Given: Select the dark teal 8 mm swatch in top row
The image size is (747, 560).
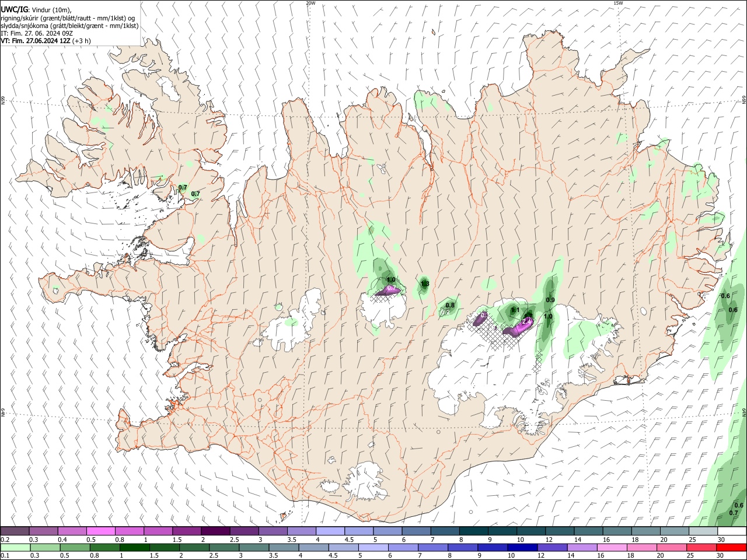Looking at the screenshot, I should coord(474,531).
